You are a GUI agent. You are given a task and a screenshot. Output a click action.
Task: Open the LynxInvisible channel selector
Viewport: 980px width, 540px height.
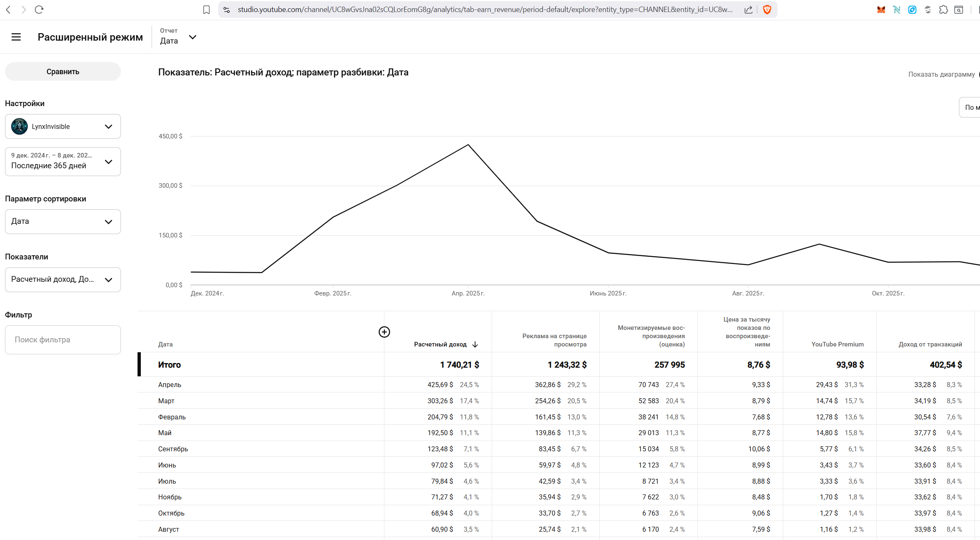(x=63, y=126)
